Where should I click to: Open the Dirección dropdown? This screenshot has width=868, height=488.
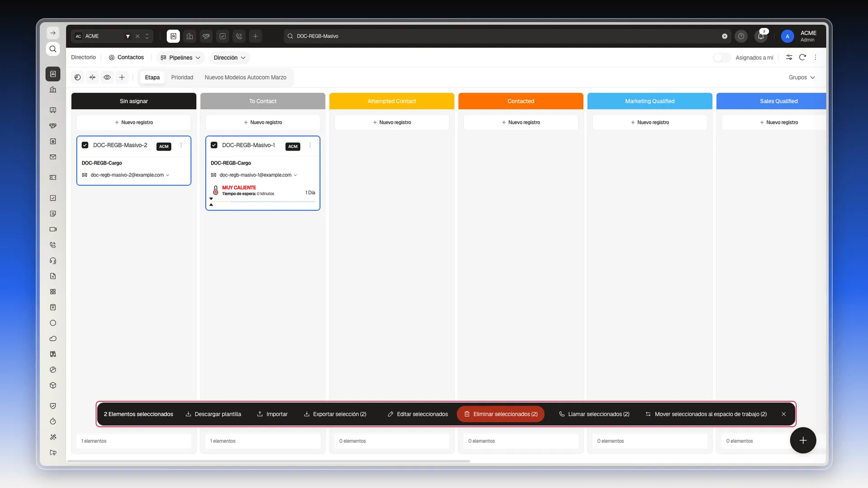coord(229,57)
